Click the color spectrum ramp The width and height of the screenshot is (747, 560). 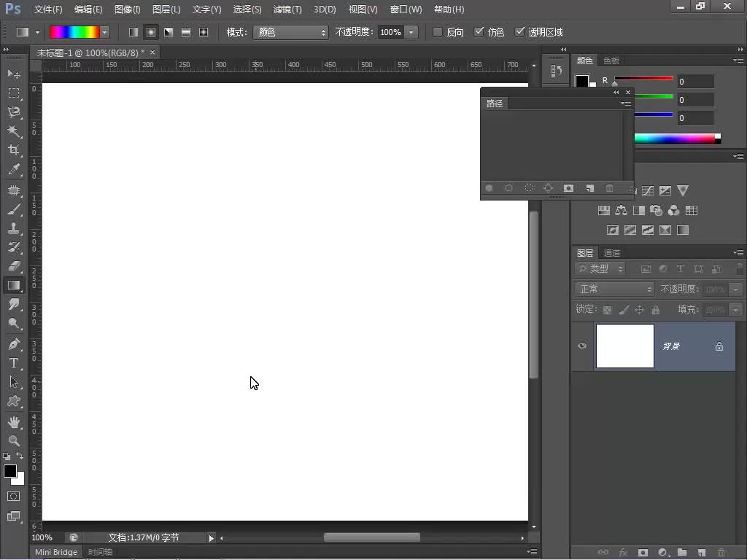(x=678, y=139)
